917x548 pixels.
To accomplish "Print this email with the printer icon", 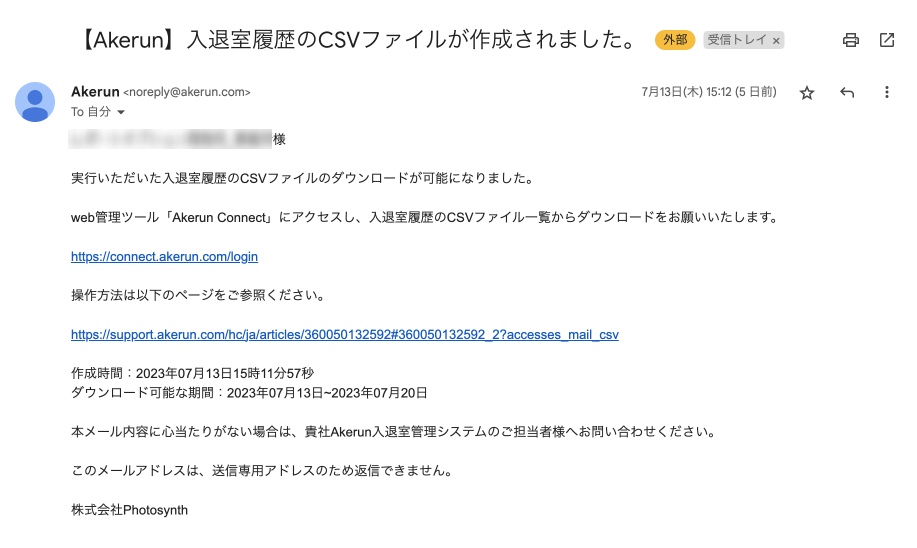I will point(851,40).
